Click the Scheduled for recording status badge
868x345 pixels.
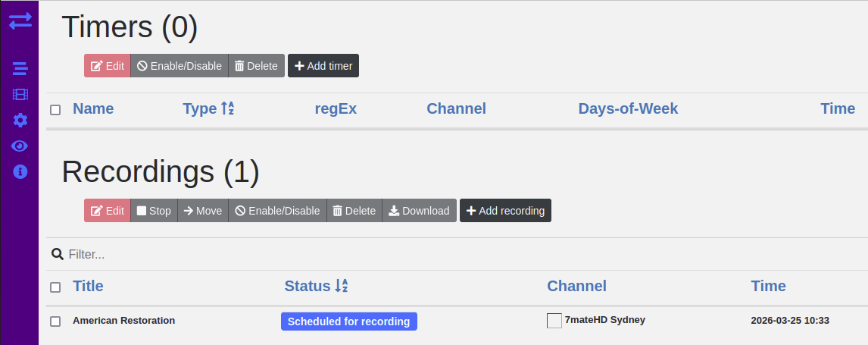tap(348, 321)
